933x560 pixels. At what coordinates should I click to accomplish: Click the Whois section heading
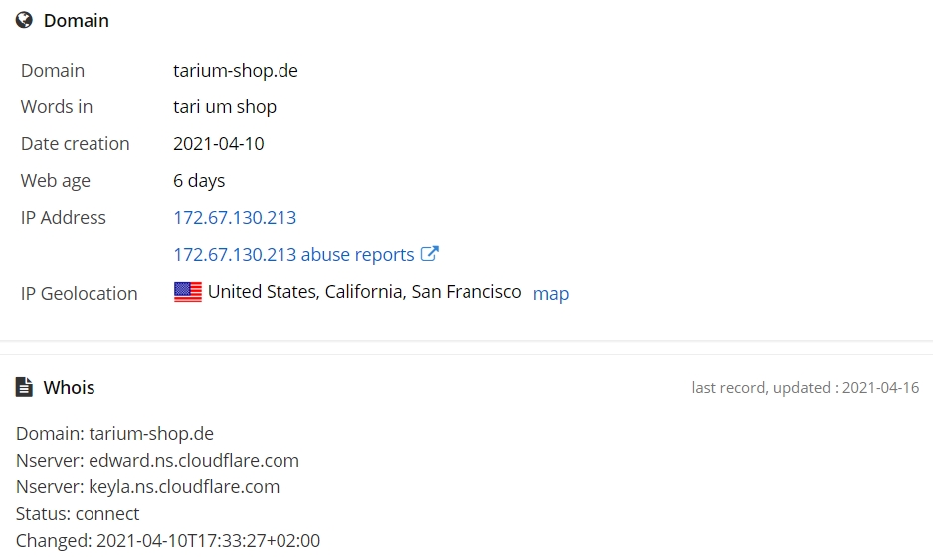pos(69,387)
